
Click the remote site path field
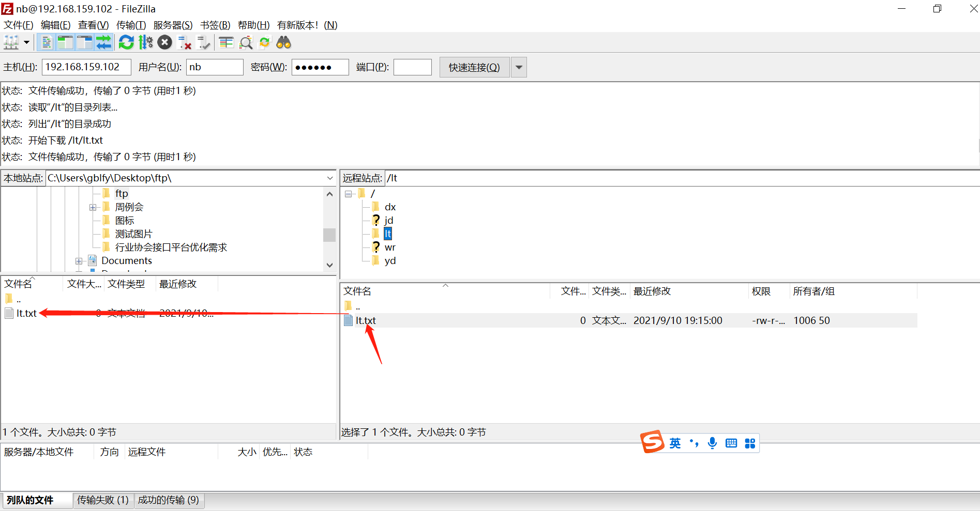tap(682, 178)
